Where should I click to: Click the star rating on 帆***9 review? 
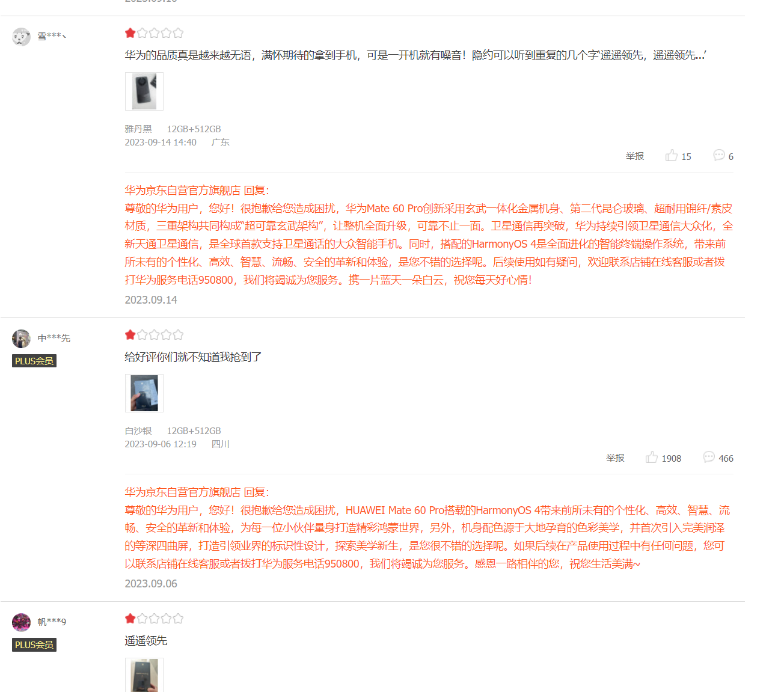[154, 619]
